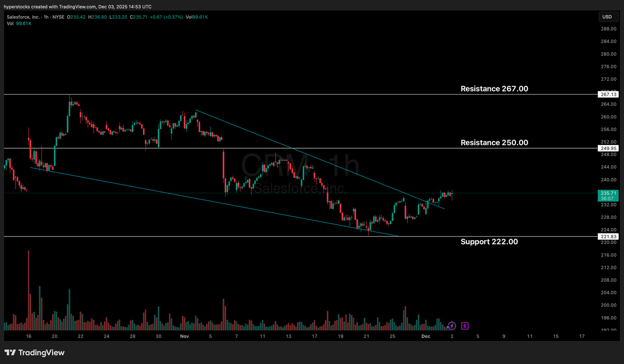The height and width of the screenshot is (364, 624).
Task: Click the "25" date on the time axis
Action: pyautogui.click(x=393, y=336)
